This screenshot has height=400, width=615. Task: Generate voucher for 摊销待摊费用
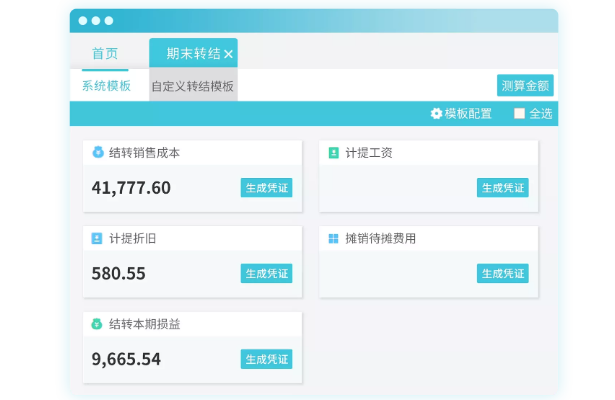(x=502, y=273)
